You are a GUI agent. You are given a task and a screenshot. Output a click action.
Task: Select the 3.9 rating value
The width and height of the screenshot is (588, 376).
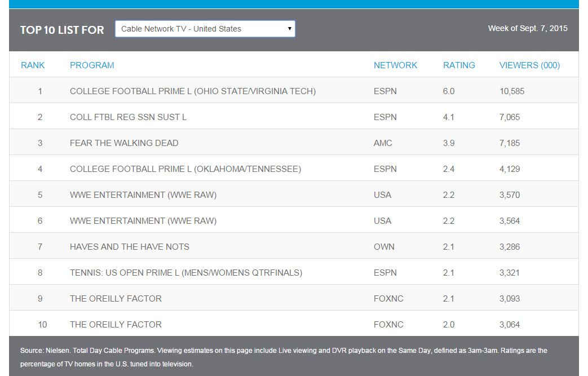[x=449, y=143]
